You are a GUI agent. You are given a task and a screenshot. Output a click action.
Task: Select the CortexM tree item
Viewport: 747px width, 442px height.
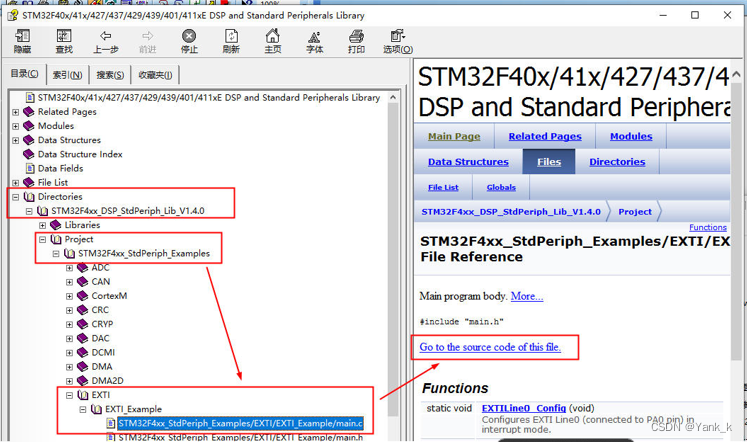tap(109, 296)
